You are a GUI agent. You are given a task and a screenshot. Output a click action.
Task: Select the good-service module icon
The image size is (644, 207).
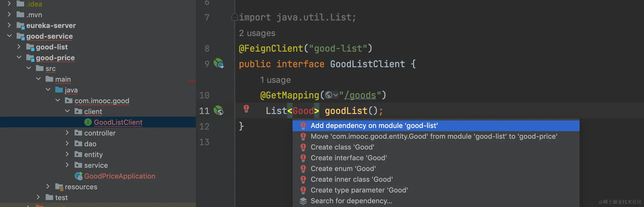(20, 36)
